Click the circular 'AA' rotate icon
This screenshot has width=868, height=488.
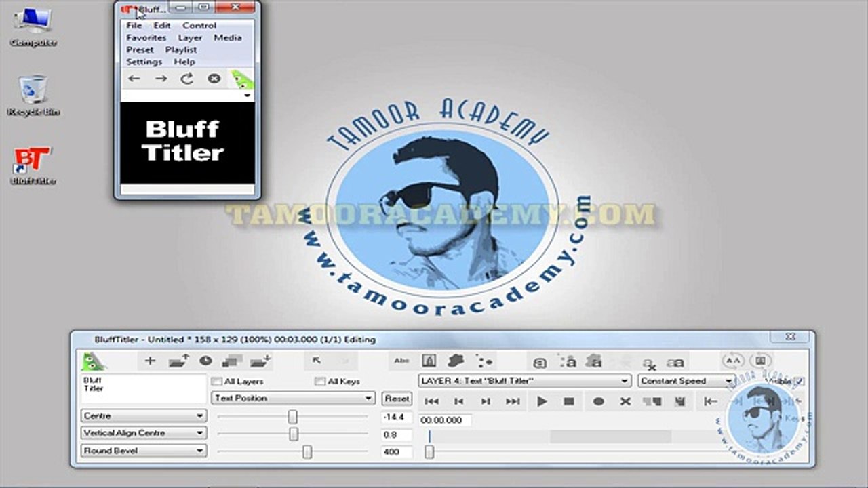(732, 361)
